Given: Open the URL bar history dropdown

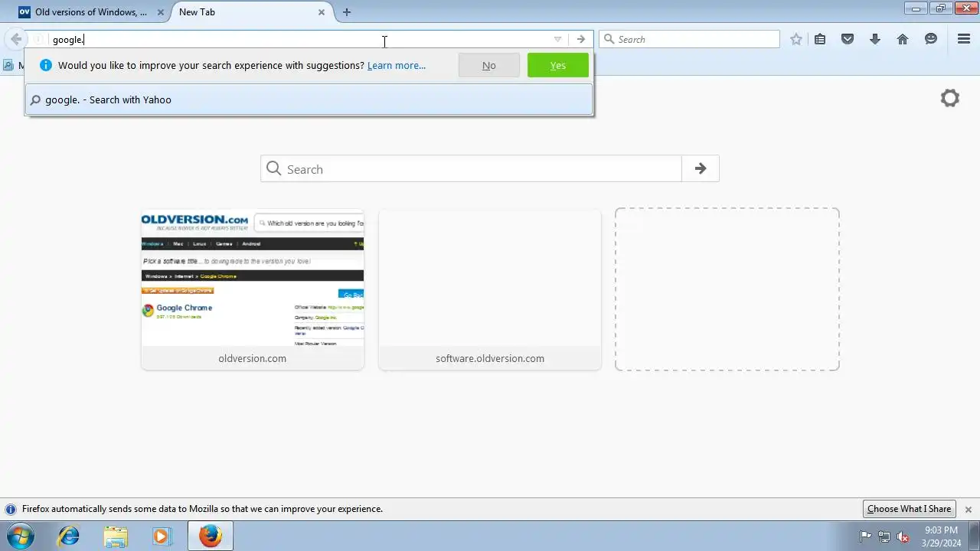Looking at the screenshot, I should coord(557,39).
